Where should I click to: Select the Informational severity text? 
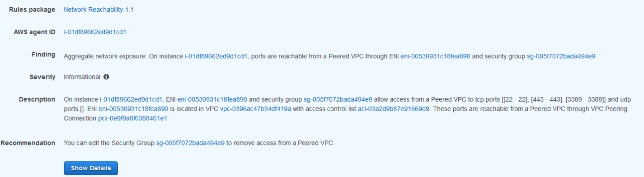pyautogui.click(x=82, y=77)
